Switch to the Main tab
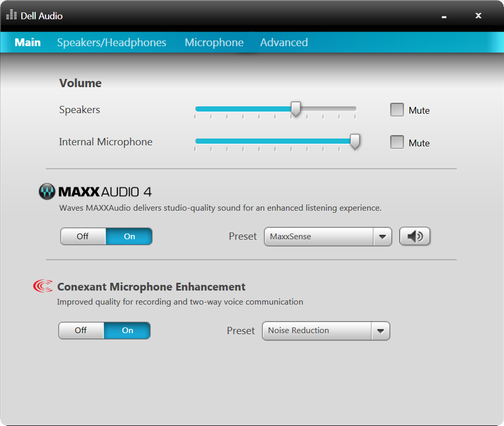 [x=27, y=43]
